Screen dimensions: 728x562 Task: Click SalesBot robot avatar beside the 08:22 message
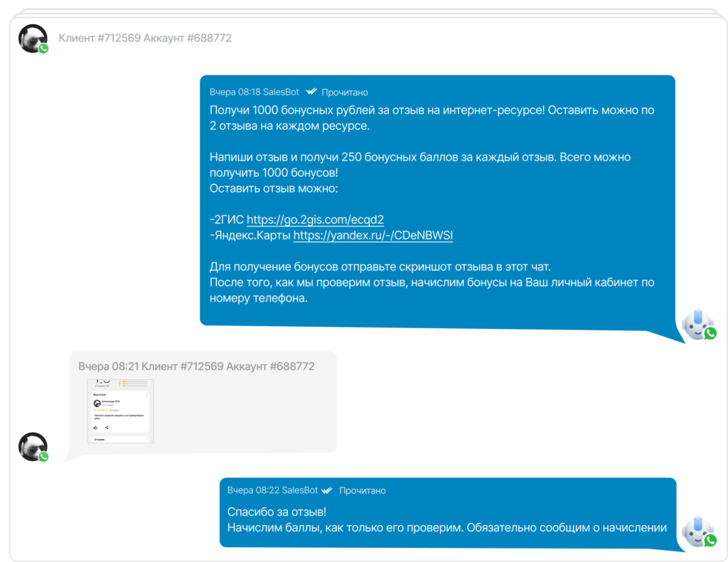697,531
